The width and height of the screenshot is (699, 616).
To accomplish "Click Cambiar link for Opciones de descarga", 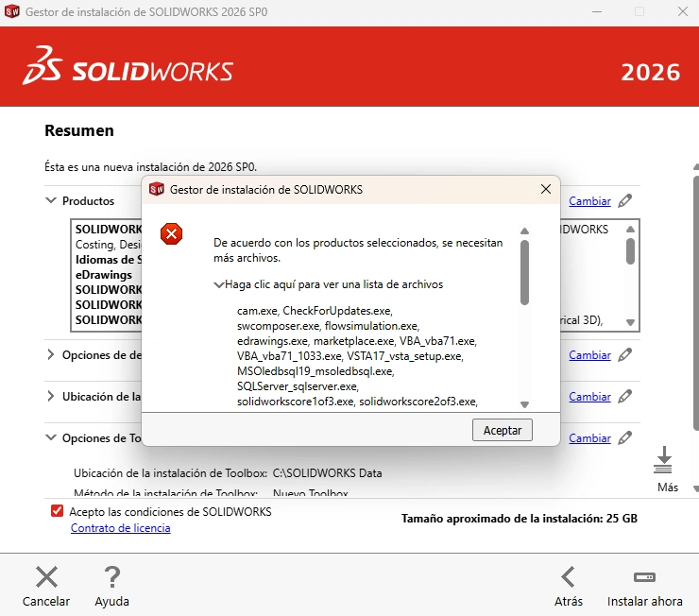I will click(589, 355).
